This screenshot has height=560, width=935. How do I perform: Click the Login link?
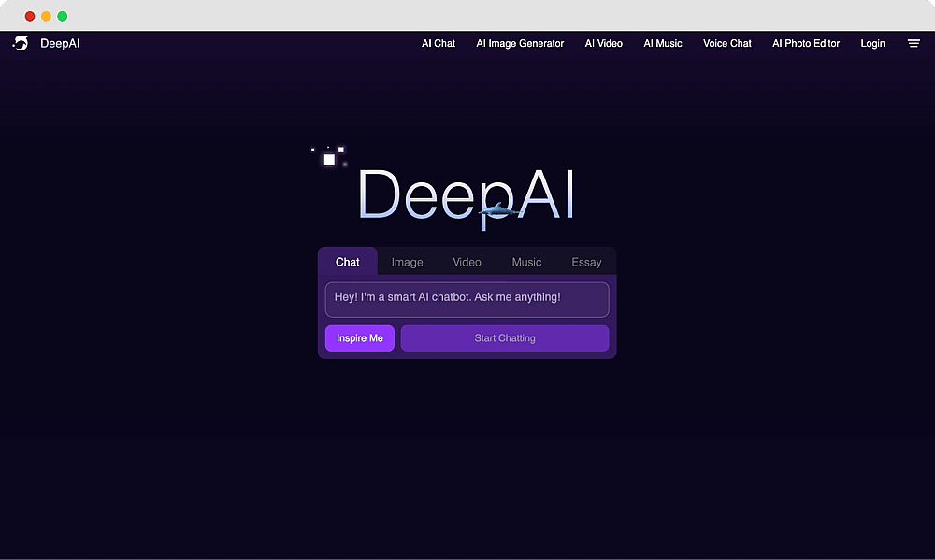(872, 44)
